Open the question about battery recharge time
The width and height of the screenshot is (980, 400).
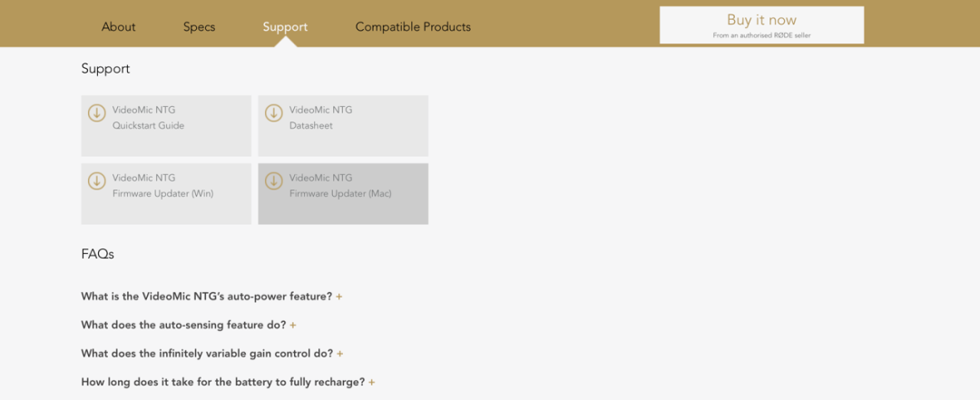point(223,382)
